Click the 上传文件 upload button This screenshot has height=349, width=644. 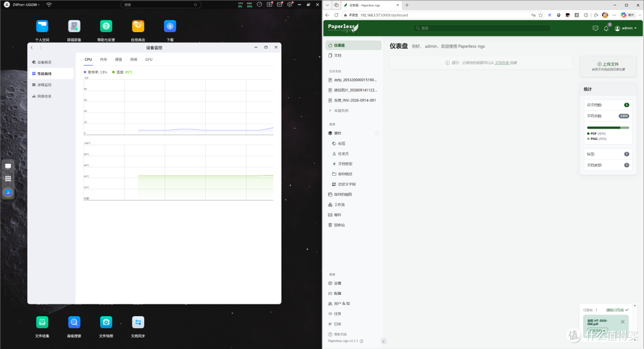(608, 67)
